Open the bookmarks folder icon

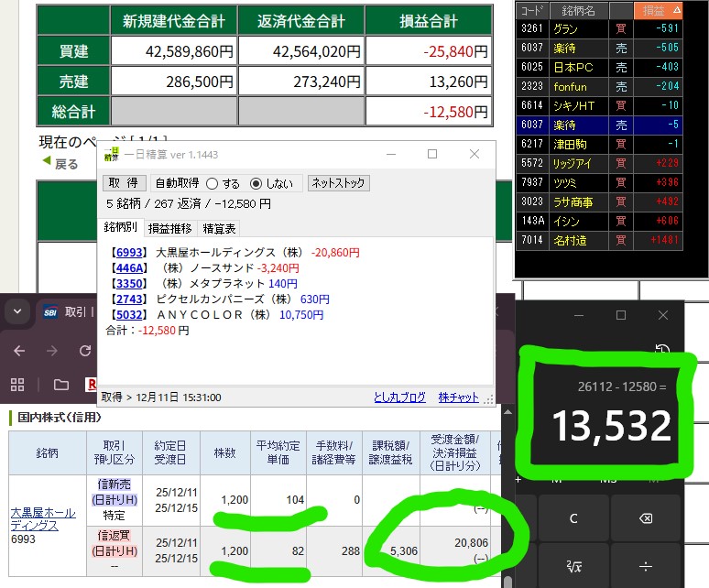[61, 384]
